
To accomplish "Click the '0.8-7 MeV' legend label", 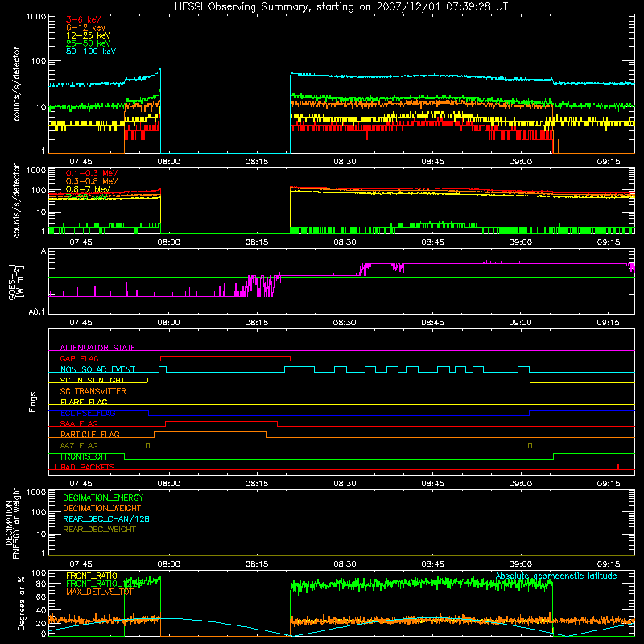I will (88, 189).
